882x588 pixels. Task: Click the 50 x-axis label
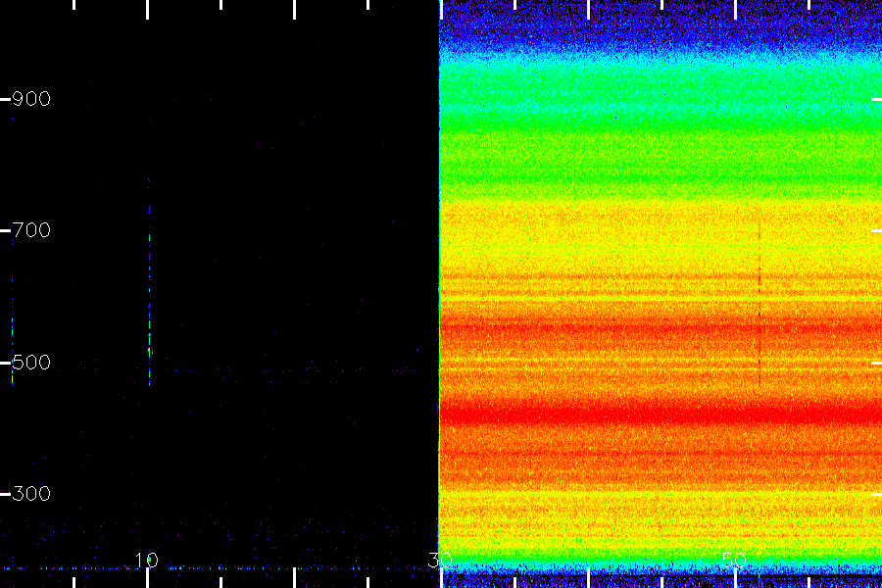pos(734,560)
